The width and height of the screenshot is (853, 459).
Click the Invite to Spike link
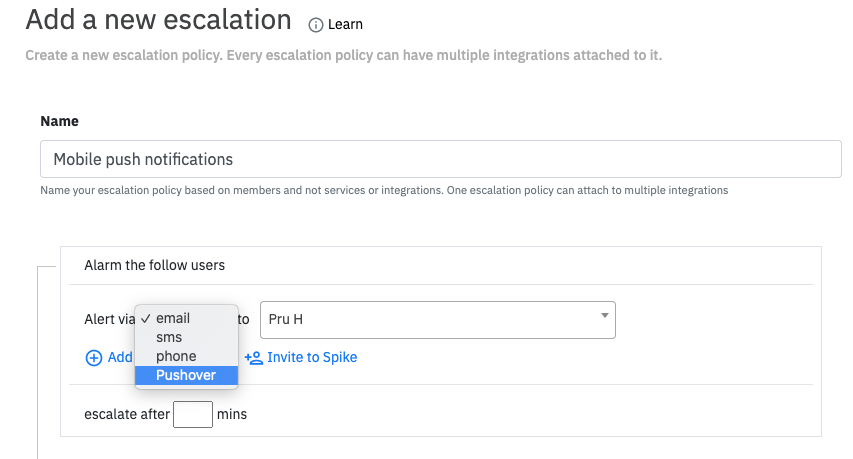pos(311,358)
